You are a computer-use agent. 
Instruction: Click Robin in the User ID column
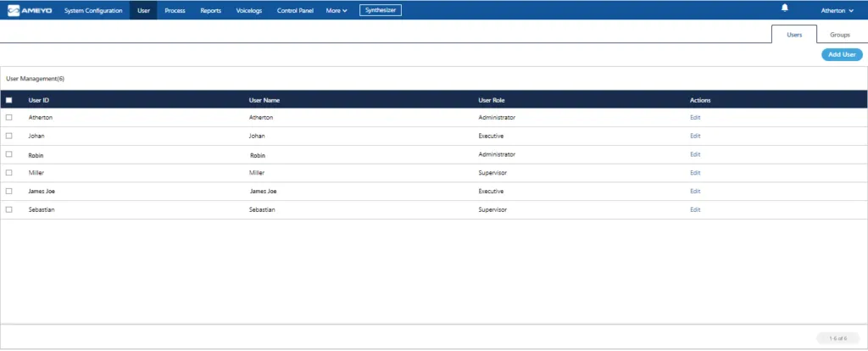point(36,155)
